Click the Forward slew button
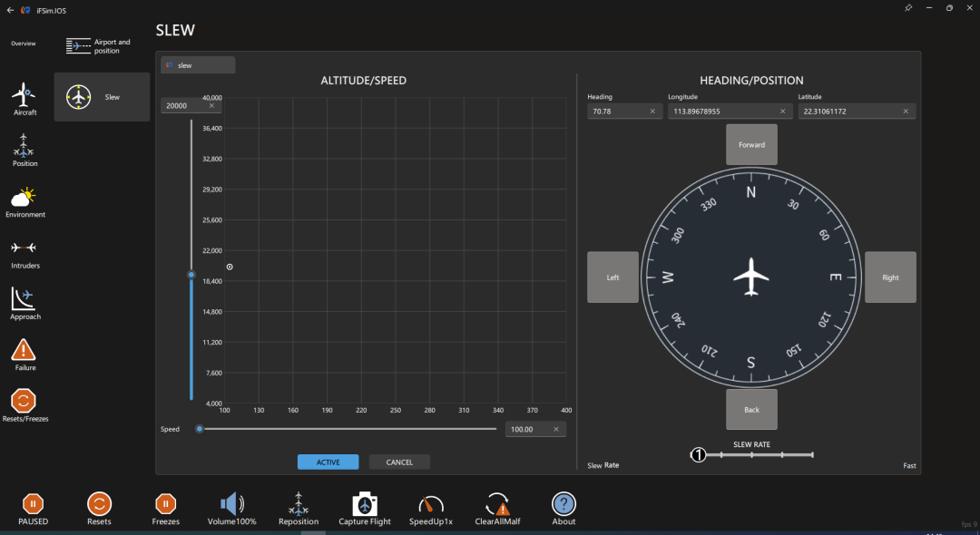 pos(751,145)
